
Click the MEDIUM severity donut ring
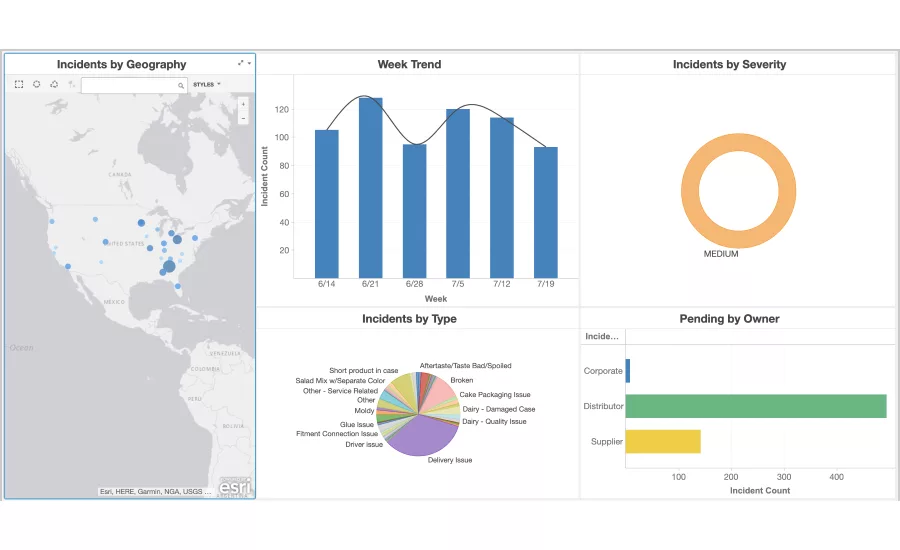[688, 193]
